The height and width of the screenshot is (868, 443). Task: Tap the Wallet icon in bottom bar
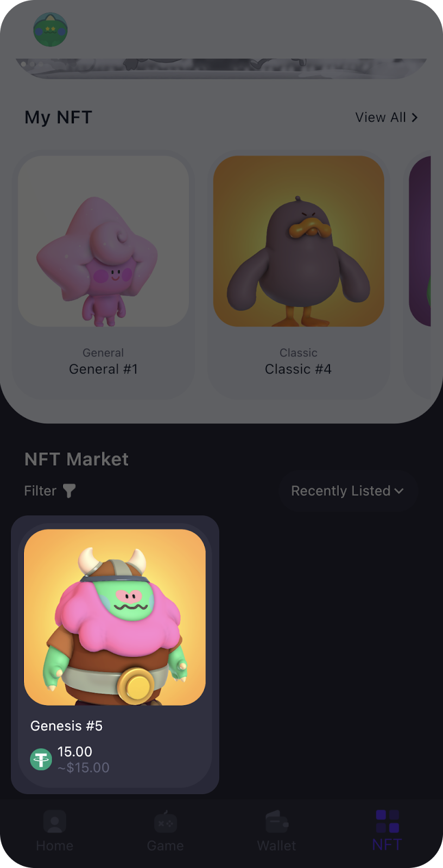tap(277, 822)
